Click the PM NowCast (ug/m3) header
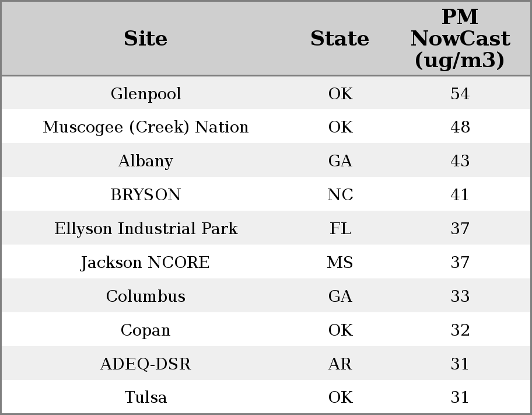The image size is (532, 415). point(460,39)
